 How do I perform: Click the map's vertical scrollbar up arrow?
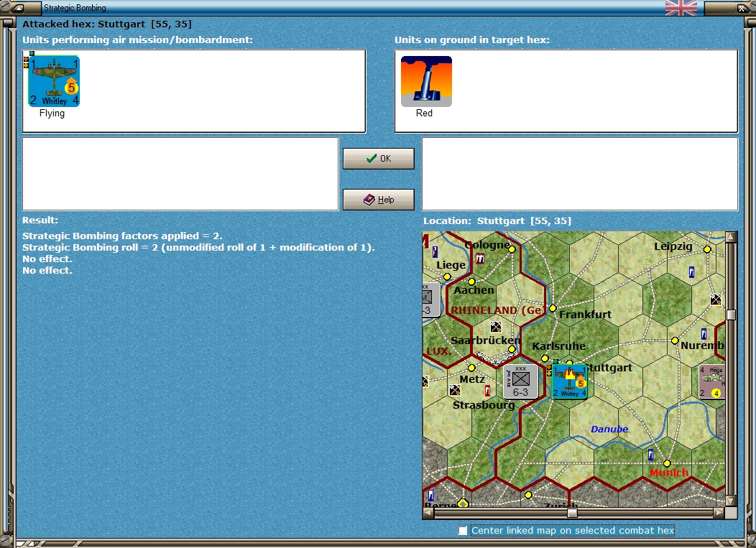click(730, 236)
